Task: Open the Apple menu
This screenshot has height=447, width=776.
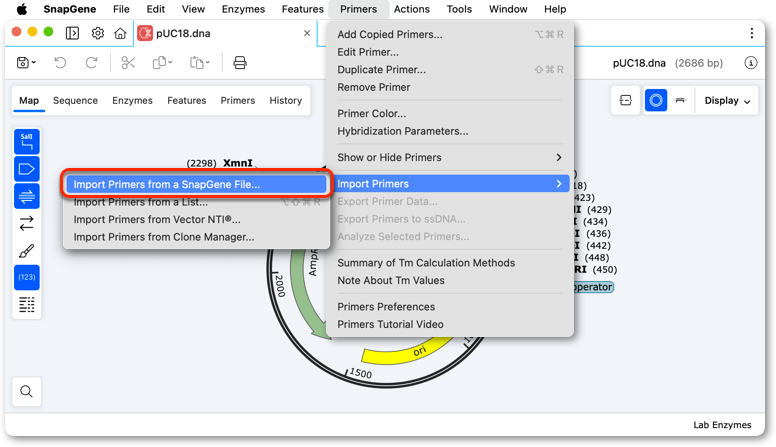Action: tap(22, 9)
